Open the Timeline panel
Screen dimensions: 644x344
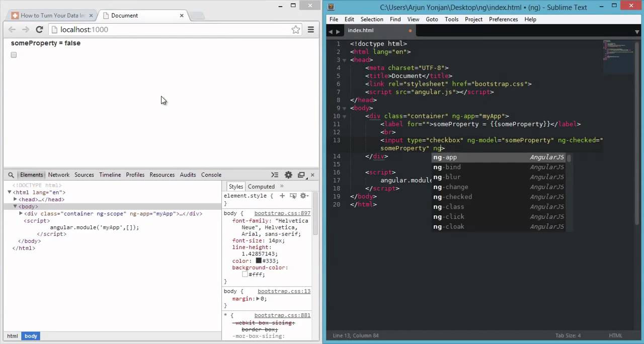click(110, 175)
